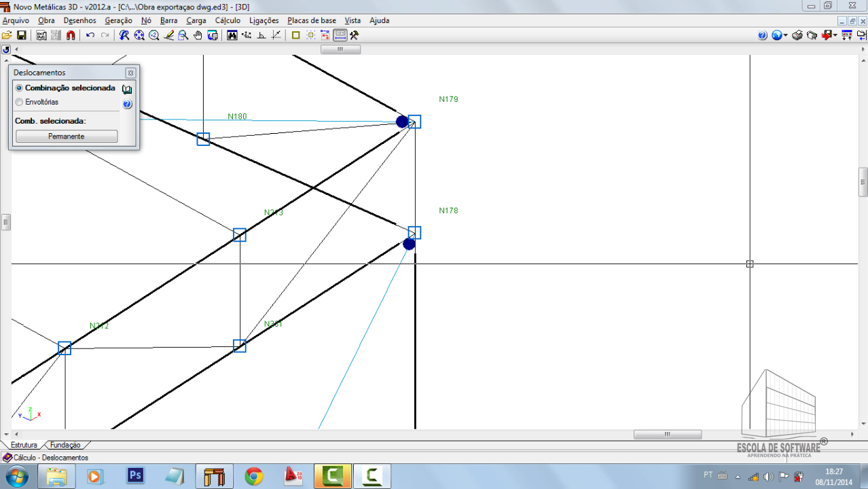Image resolution: width=868 pixels, height=489 pixels.
Task: Toggle the N179 node square marker
Action: [x=414, y=122]
